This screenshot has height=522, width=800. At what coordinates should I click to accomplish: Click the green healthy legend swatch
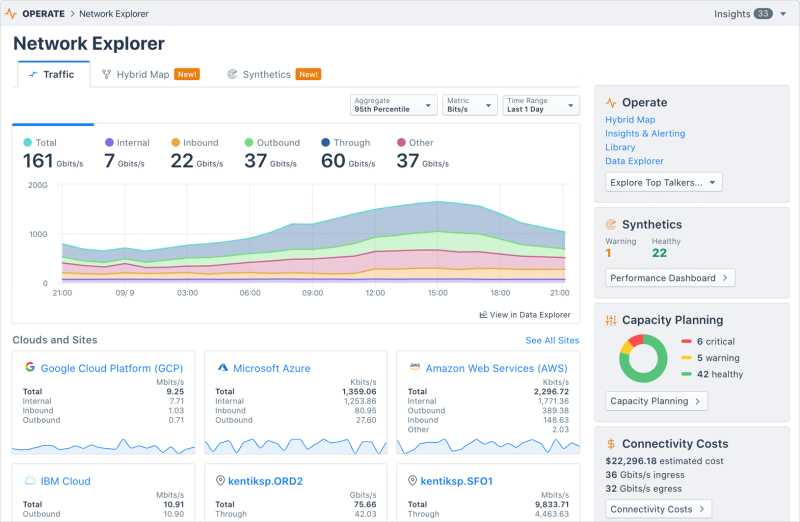tap(686, 374)
